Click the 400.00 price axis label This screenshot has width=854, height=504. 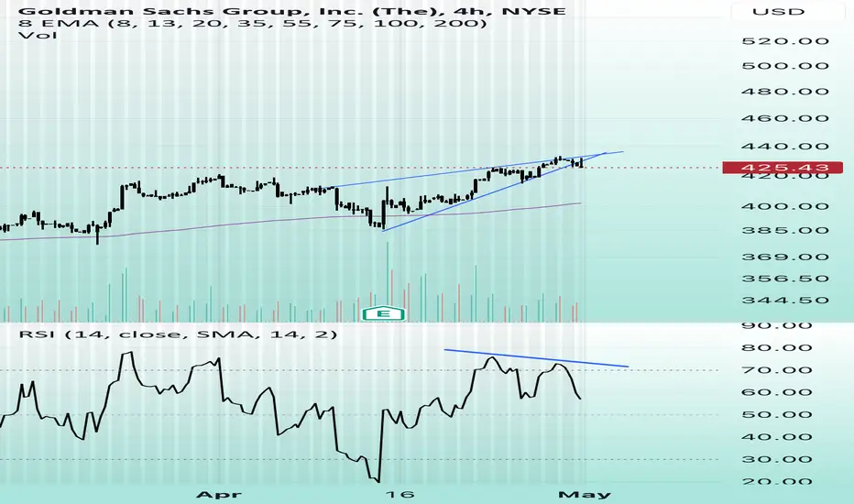tap(785, 206)
